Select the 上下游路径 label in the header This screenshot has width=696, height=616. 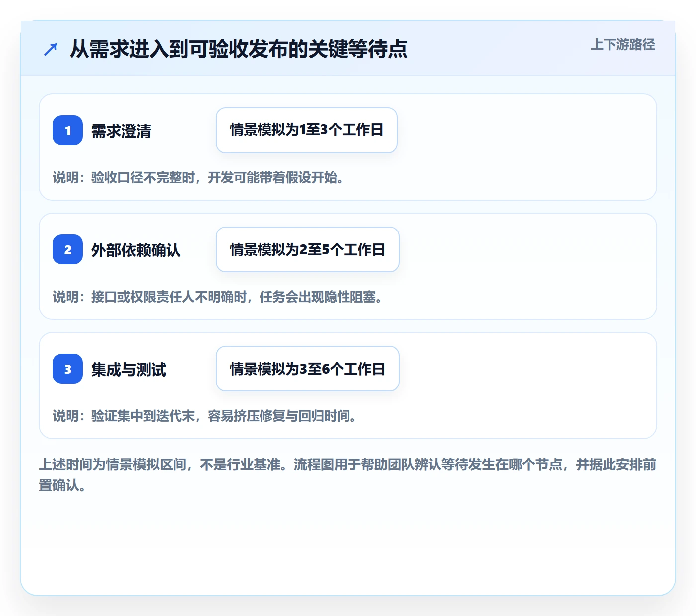point(623,45)
